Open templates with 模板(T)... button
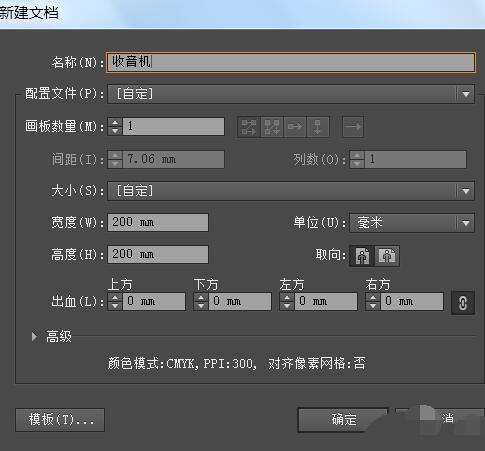 [60, 420]
